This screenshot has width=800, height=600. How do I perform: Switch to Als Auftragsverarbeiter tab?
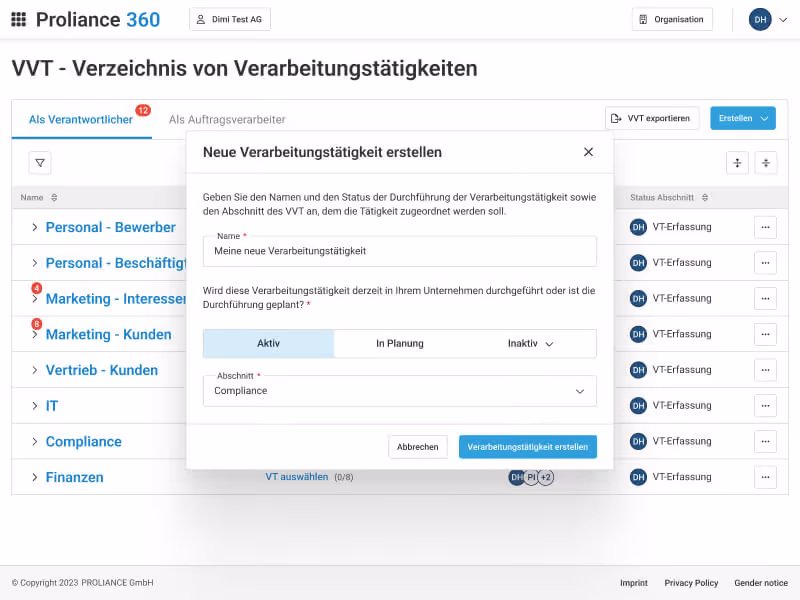pyautogui.click(x=227, y=119)
